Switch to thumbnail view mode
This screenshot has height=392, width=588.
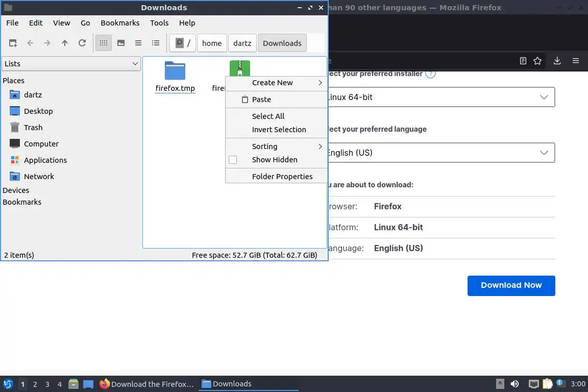(x=121, y=43)
